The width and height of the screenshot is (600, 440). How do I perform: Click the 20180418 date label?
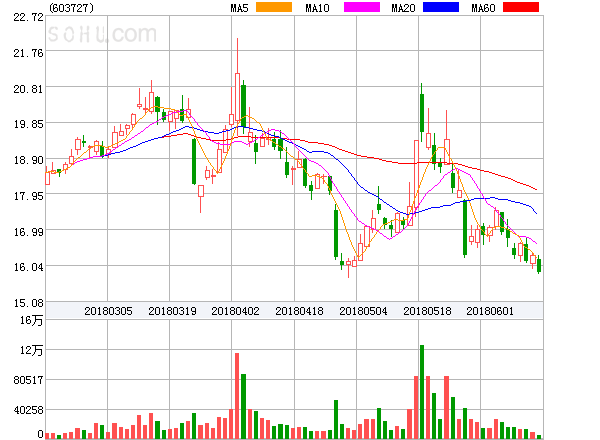pos(299,311)
